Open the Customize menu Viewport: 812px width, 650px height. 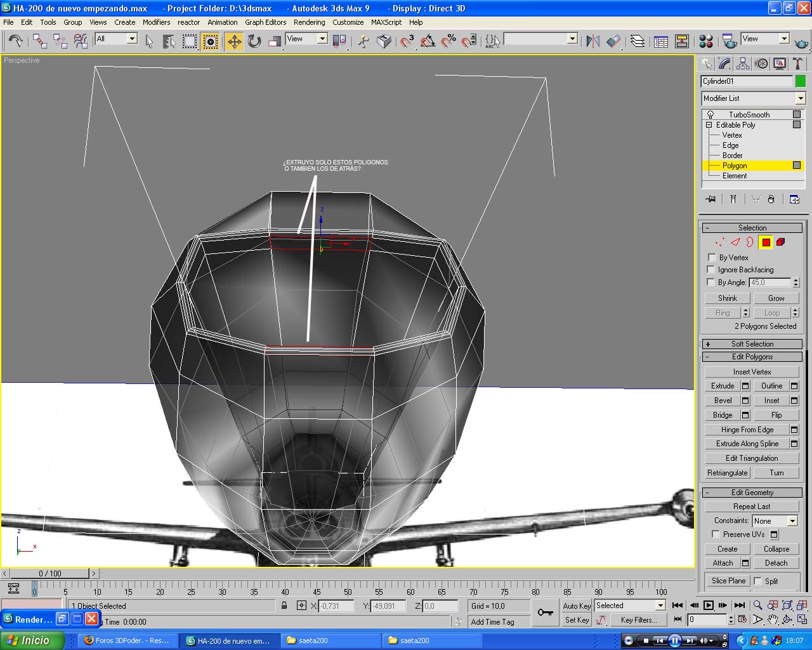pyautogui.click(x=348, y=22)
